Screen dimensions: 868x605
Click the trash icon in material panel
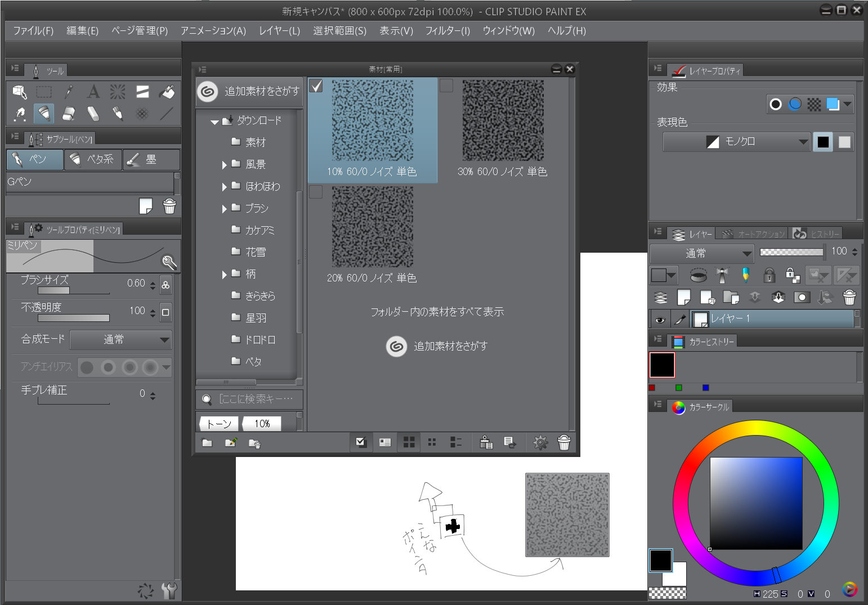pos(563,443)
